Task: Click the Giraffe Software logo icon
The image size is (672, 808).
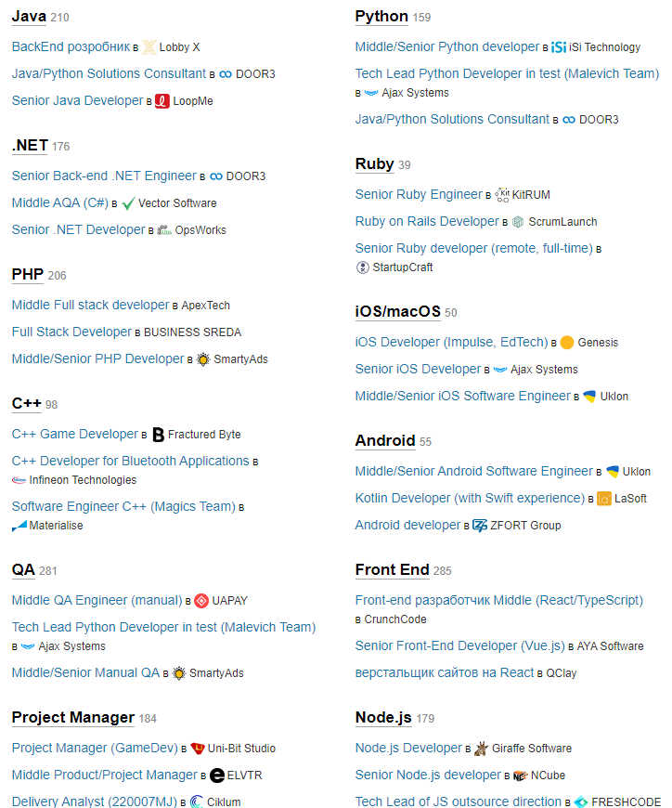Action: 481,749
